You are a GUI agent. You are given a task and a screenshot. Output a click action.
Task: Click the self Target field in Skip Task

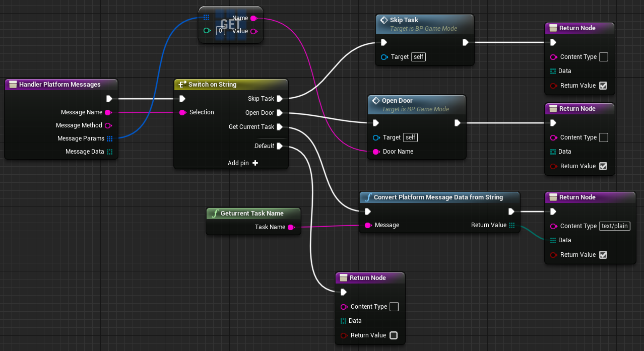(418, 57)
